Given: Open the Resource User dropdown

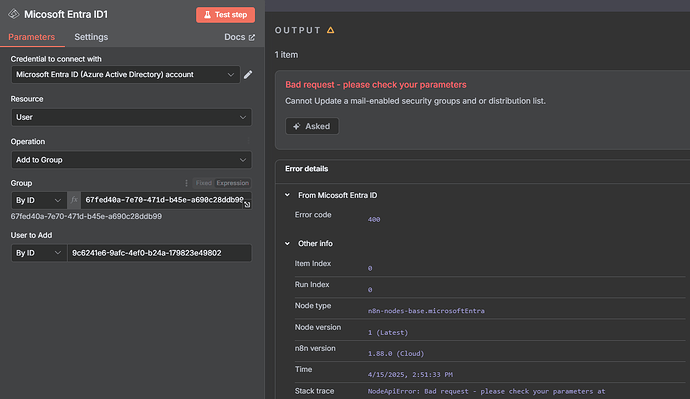Looking at the screenshot, I should [131, 117].
